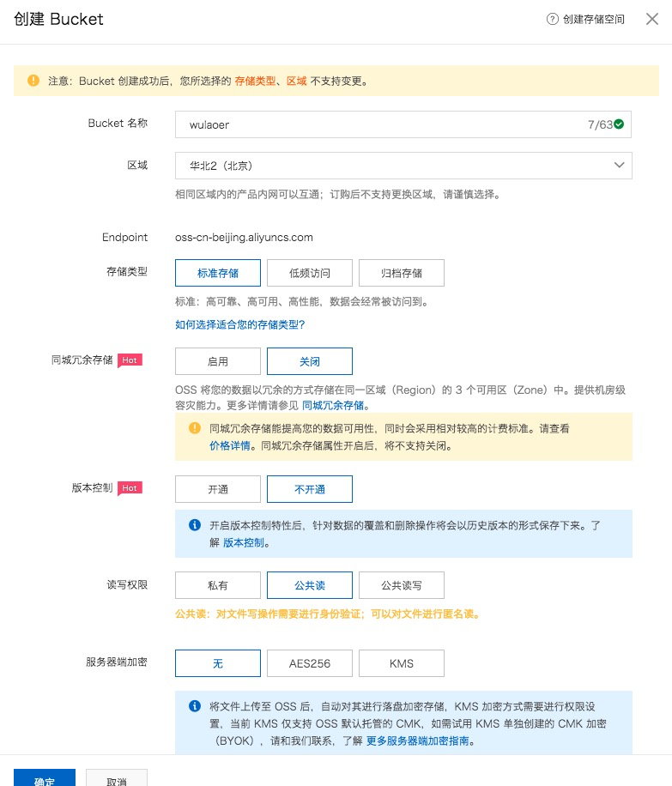Enable 同城冗余存储 with 启用
The height and width of the screenshot is (786, 672).
coord(218,361)
